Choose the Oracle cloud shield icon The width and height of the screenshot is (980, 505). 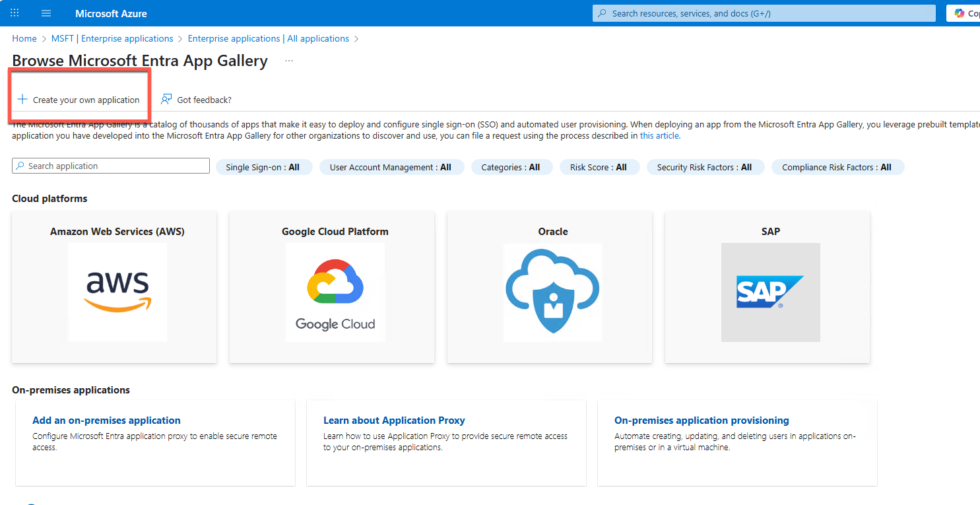tap(552, 292)
